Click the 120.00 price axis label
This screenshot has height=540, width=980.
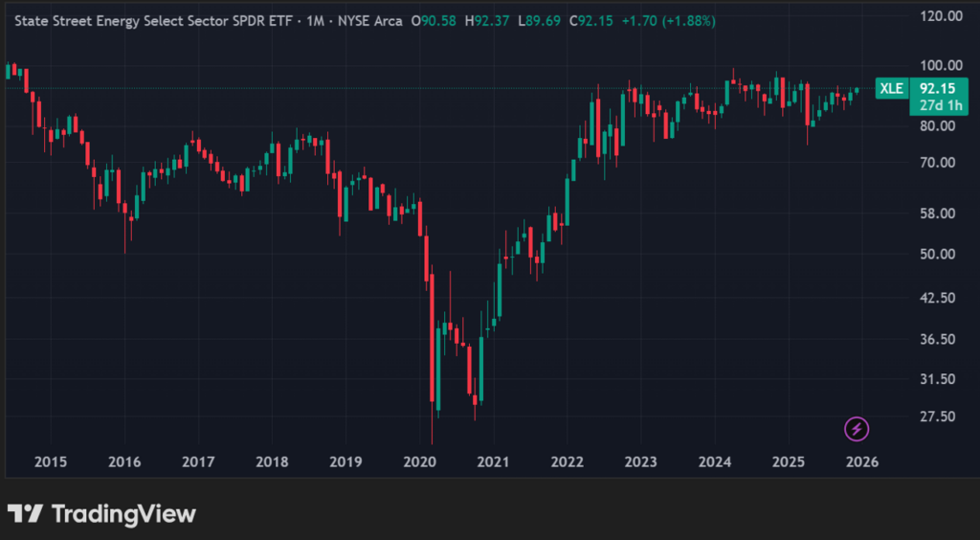pyautogui.click(x=942, y=16)
